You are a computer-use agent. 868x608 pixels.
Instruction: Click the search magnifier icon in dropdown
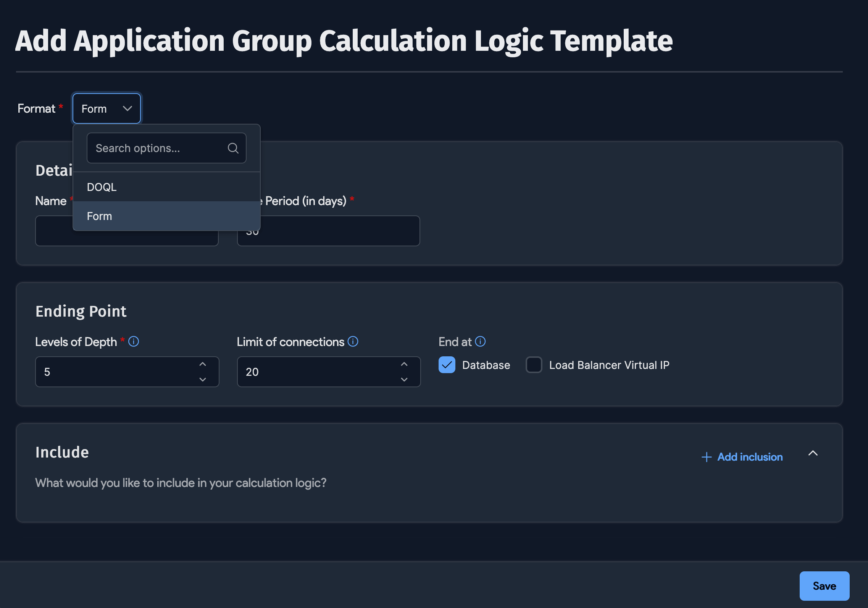pyautogui.click(x=233, y=148)
